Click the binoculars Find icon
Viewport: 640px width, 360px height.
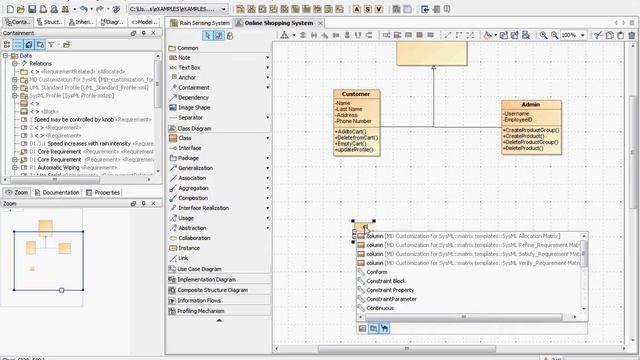point(65,9)
